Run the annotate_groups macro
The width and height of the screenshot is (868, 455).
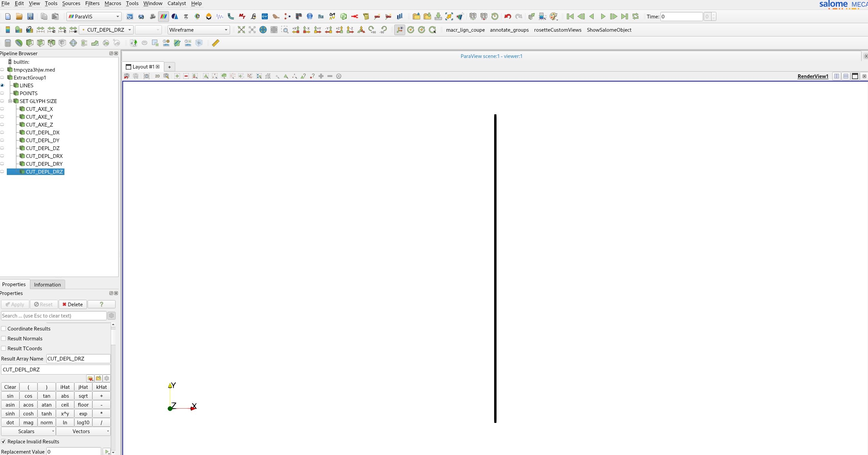pos(509,30)
